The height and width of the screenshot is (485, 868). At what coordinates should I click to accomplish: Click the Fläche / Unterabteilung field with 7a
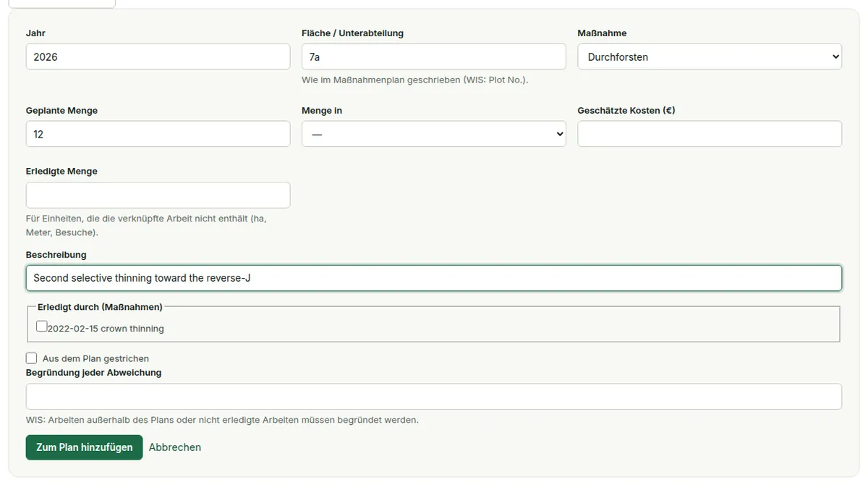tap(433, 56)
